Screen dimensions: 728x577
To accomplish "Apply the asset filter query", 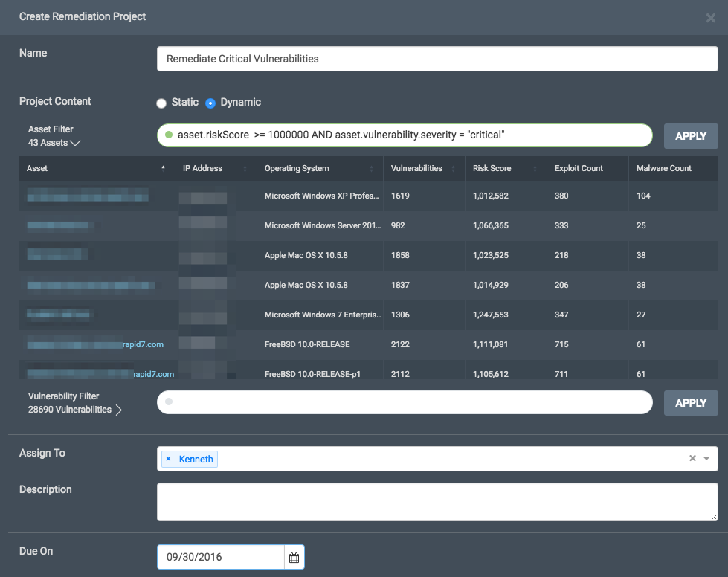I will pos(690,136).
